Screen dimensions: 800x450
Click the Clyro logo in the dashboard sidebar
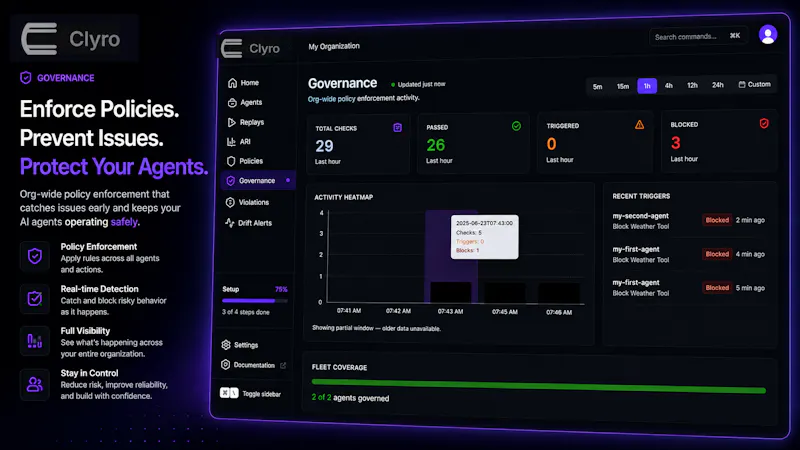(250, 48)
